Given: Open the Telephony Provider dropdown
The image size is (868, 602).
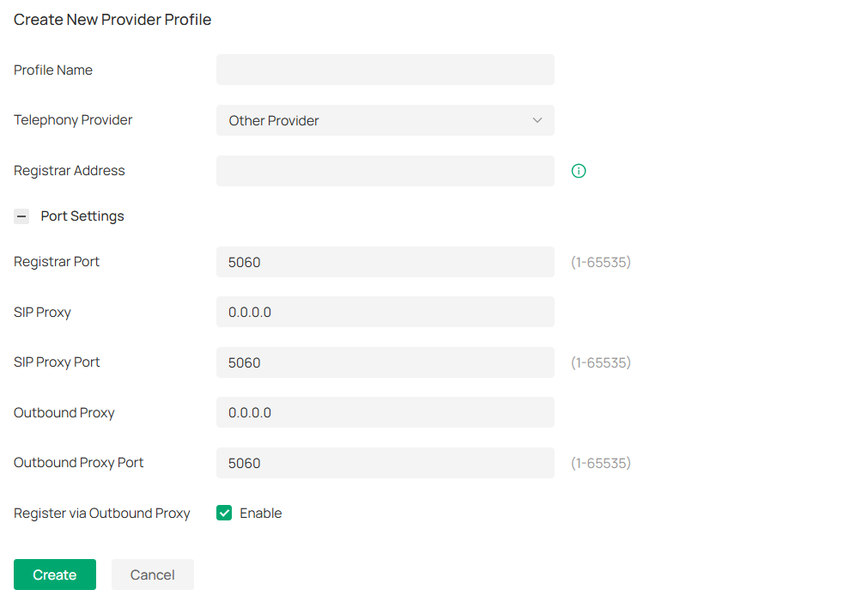Looking at the screenshot, I should (x=385, y=120).
